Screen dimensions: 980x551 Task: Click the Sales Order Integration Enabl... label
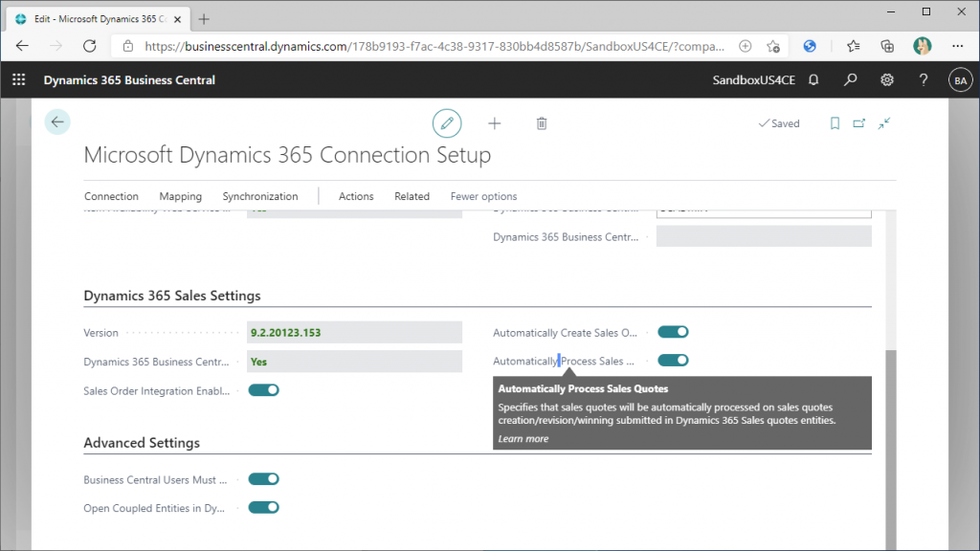[x=157, y=391]
